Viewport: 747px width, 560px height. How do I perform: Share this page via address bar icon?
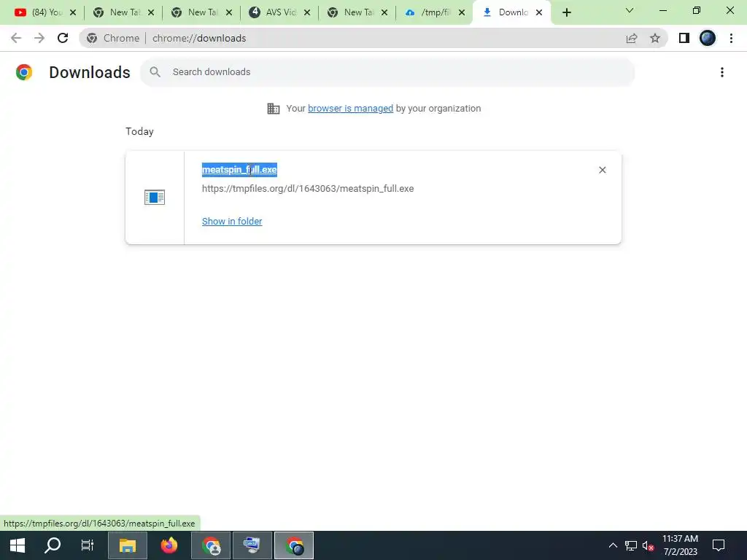coord(632,38)
